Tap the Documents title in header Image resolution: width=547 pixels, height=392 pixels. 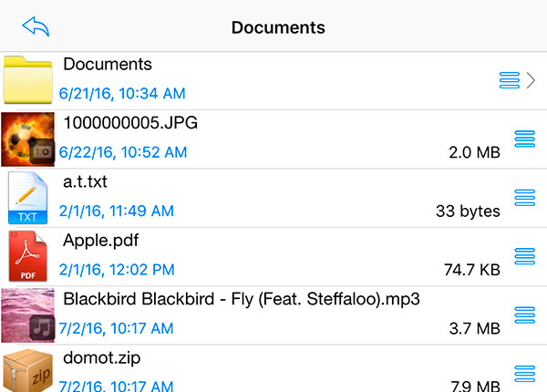coord(278,27)
